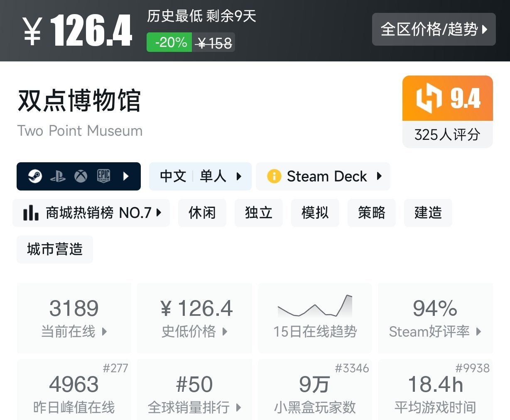Click the PlayStation platform icon
This screenshot has height=420, width=510.
tap(58, 176)
